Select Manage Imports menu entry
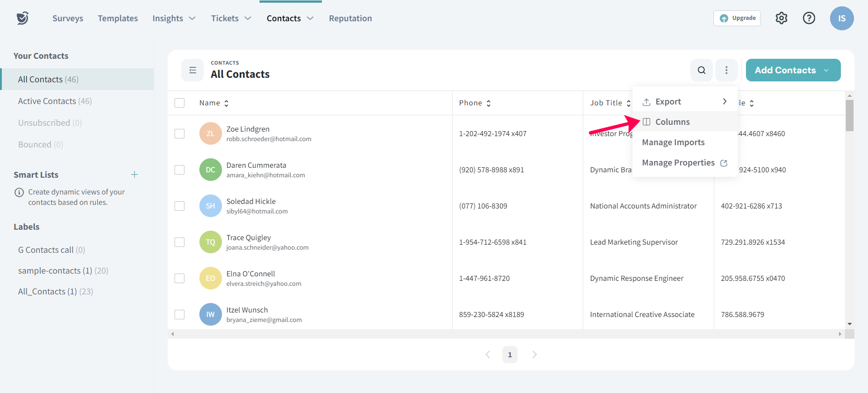 click(673, 142)
